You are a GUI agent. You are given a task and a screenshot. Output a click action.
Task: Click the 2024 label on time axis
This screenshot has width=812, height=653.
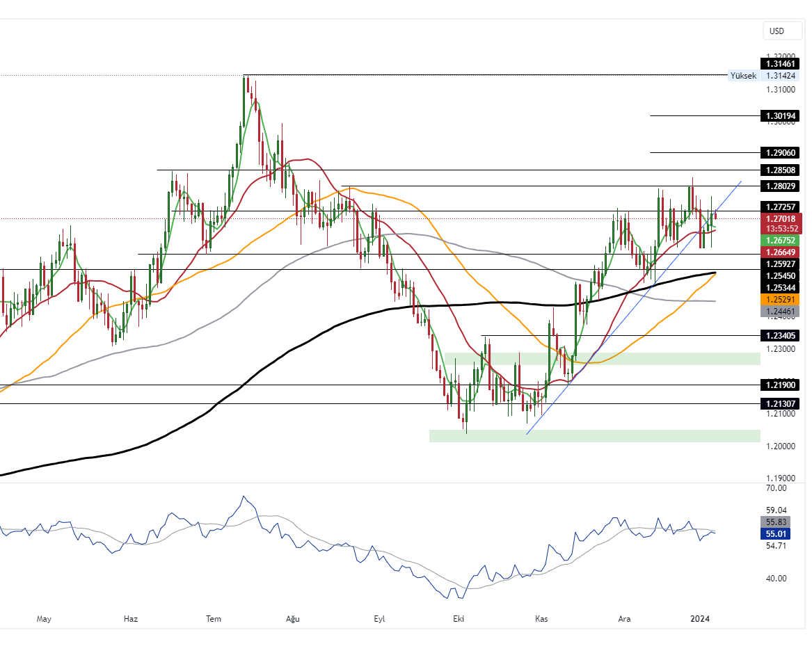[x=699, y=618]
